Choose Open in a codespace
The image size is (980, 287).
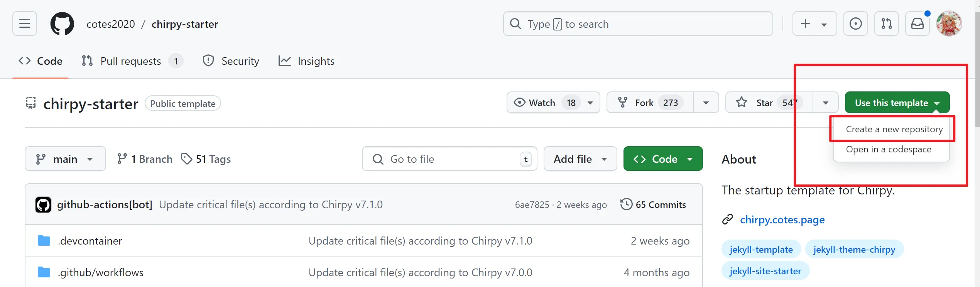(x=888, y=149)
